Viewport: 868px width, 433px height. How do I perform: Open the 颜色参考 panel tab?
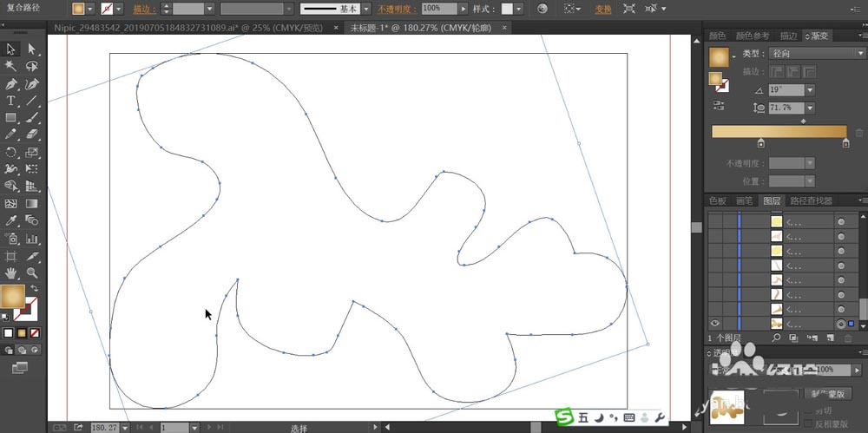[x=753, y=36]
